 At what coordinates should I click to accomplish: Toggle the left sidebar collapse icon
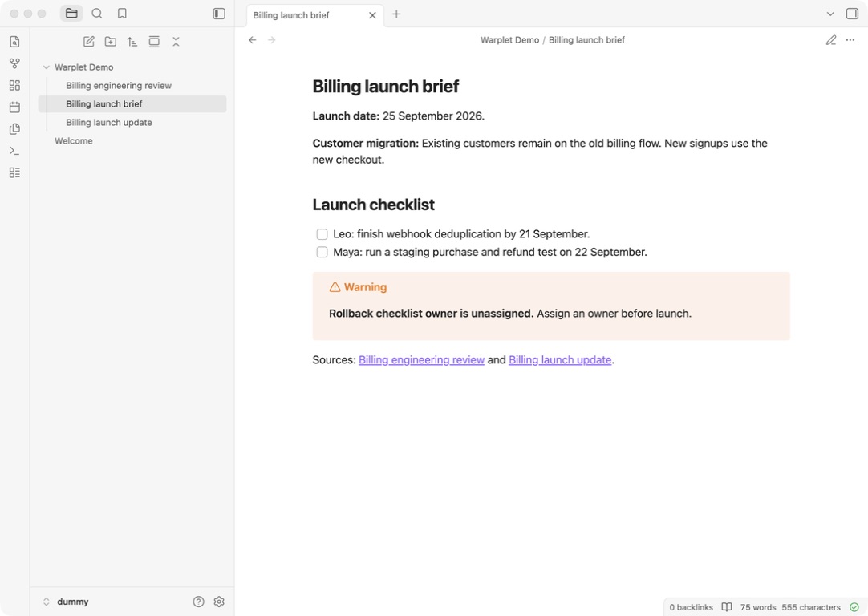tap(219, 14)
